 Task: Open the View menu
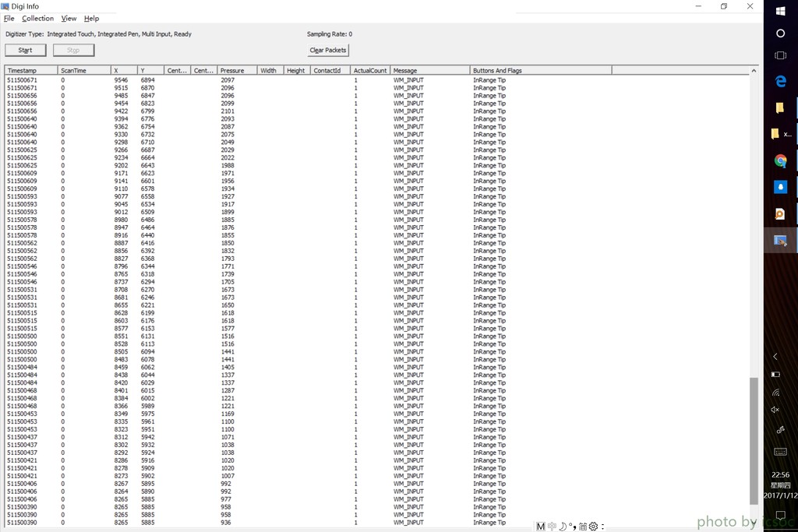69,19
